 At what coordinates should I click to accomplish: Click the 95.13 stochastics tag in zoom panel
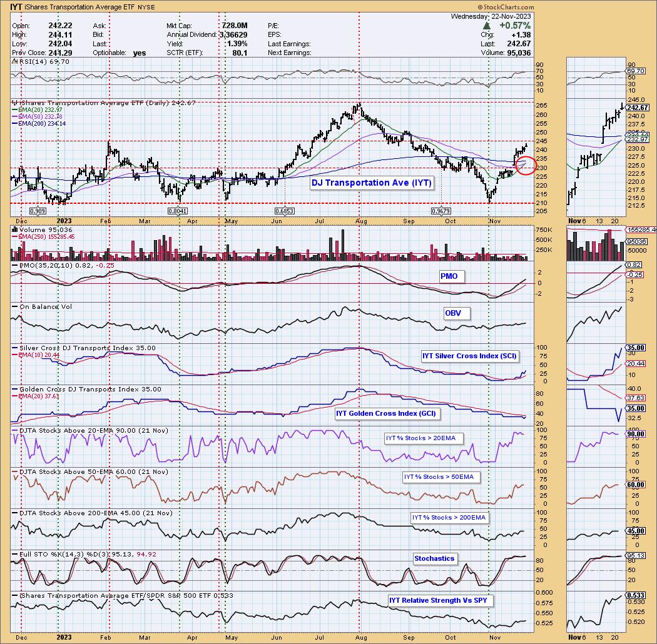click(636, 556)
